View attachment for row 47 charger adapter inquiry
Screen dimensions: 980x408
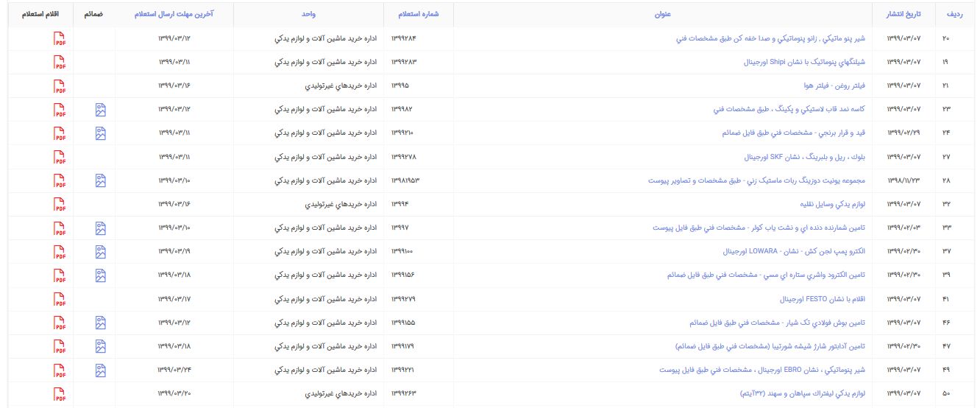[101, 346]
